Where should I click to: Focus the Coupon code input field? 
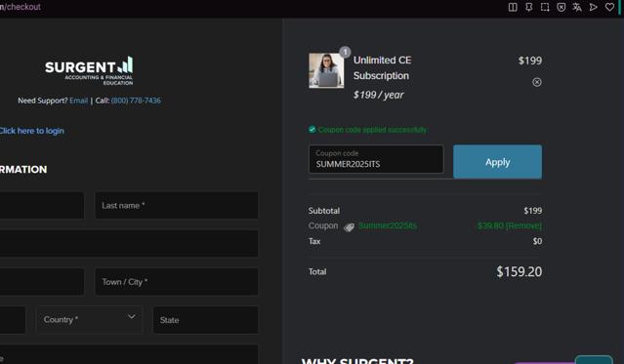376,159
